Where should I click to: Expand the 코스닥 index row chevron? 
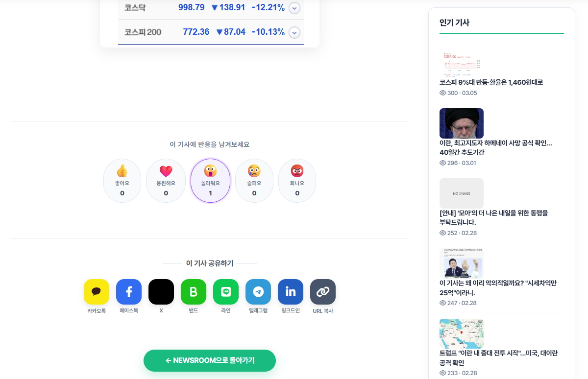point(294,8)
